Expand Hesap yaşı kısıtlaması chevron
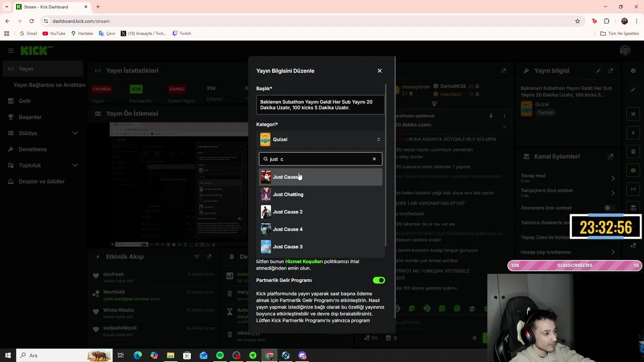Image resolution: width=644 pixels, height=362 pixels. (613, 252)
